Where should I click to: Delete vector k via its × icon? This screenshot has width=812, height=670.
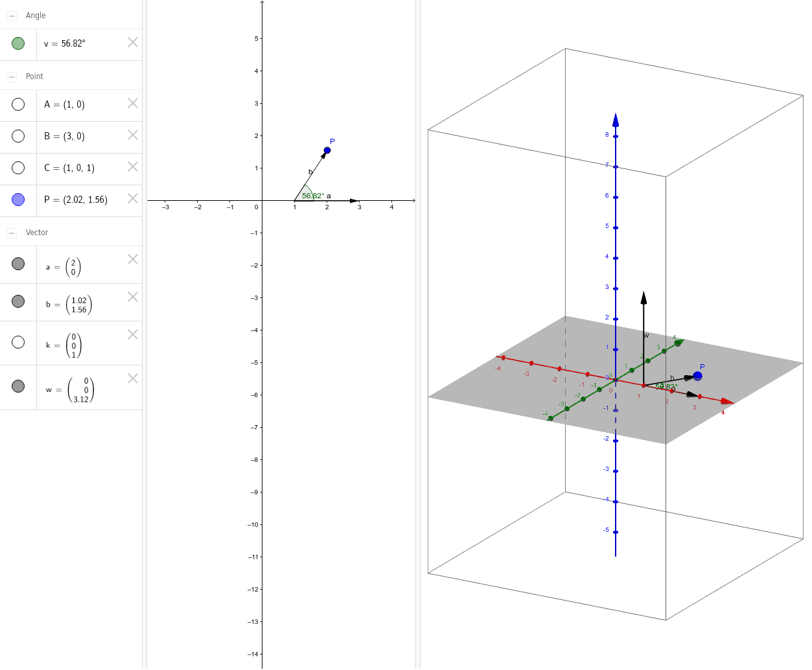[132, 334]
